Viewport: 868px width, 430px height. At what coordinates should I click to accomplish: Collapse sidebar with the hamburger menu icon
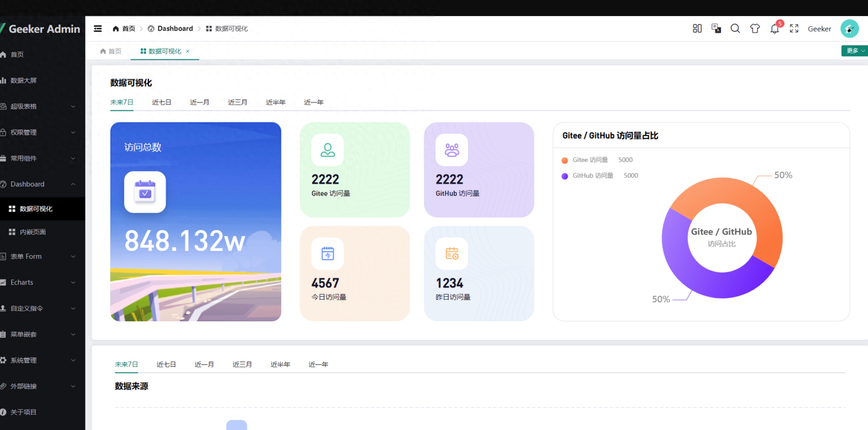98,29
